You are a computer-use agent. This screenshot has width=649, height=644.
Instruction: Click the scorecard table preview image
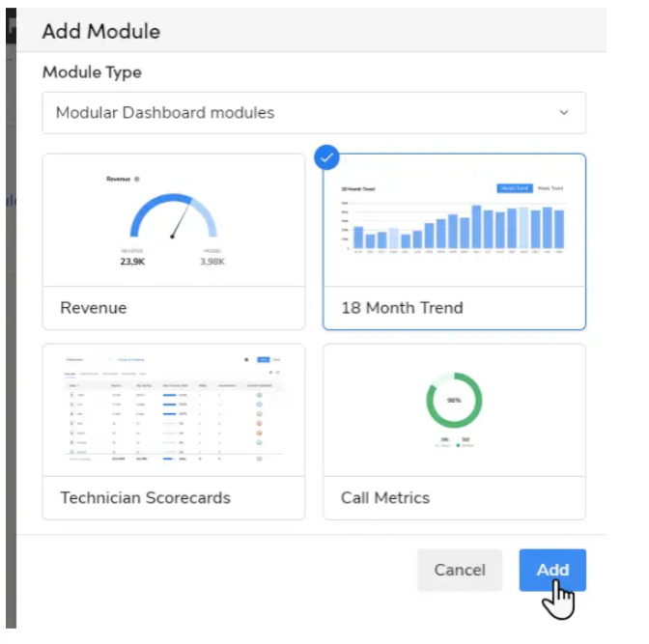174,409
